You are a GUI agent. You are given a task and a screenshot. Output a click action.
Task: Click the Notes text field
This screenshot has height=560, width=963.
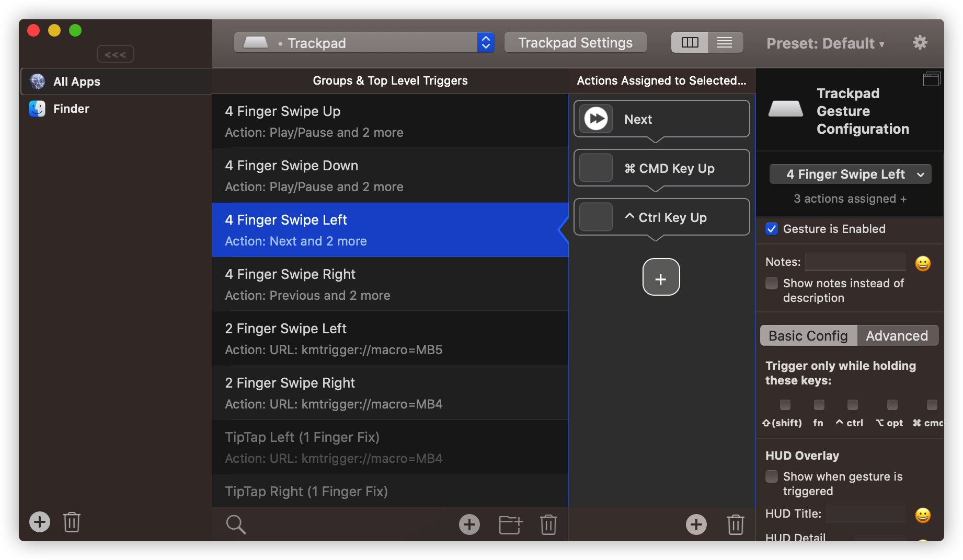(855, 262)
